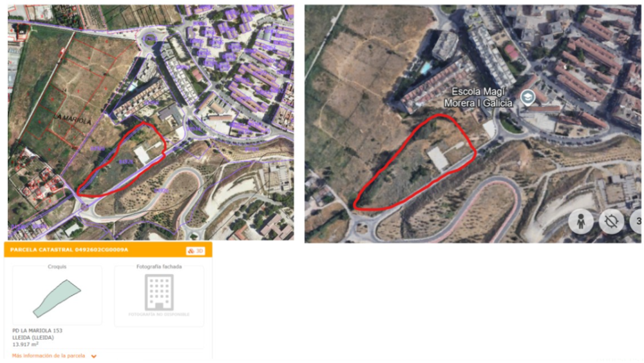Select the Parcela Catastral 0492602CG0009A header
Image resolution: width=644 pixels, height=363 pixels.
tap(69, 250)
